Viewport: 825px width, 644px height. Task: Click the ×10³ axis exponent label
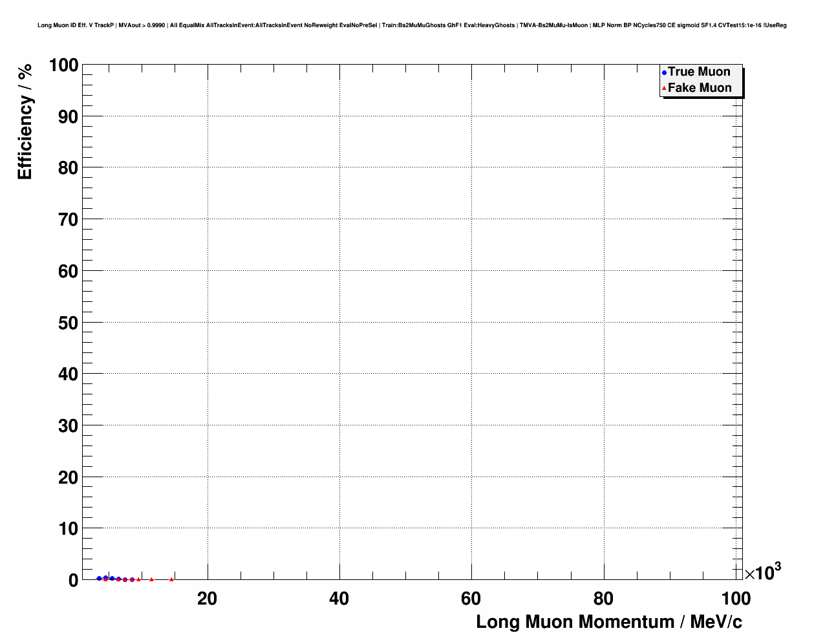point(762,572)
